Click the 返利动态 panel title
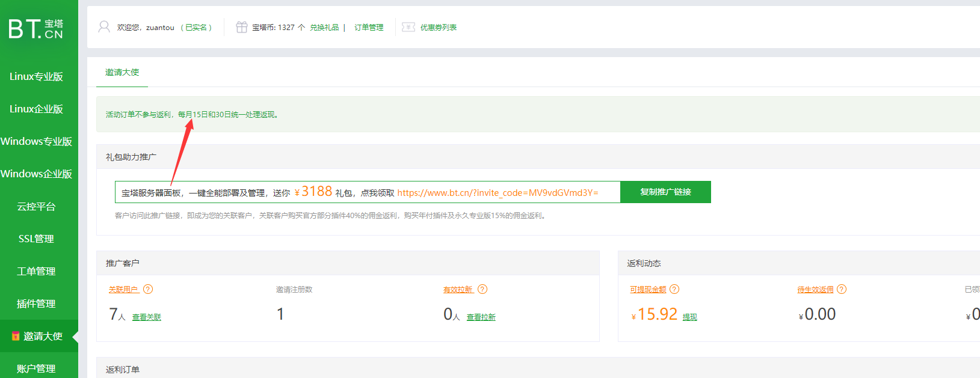 [644, 263]
